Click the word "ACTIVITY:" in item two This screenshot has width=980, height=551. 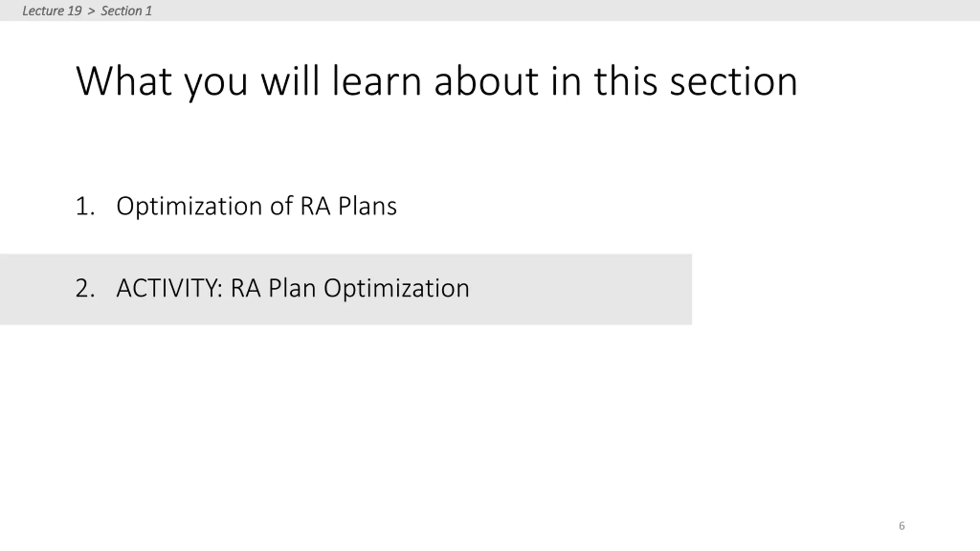pos(170,288)
